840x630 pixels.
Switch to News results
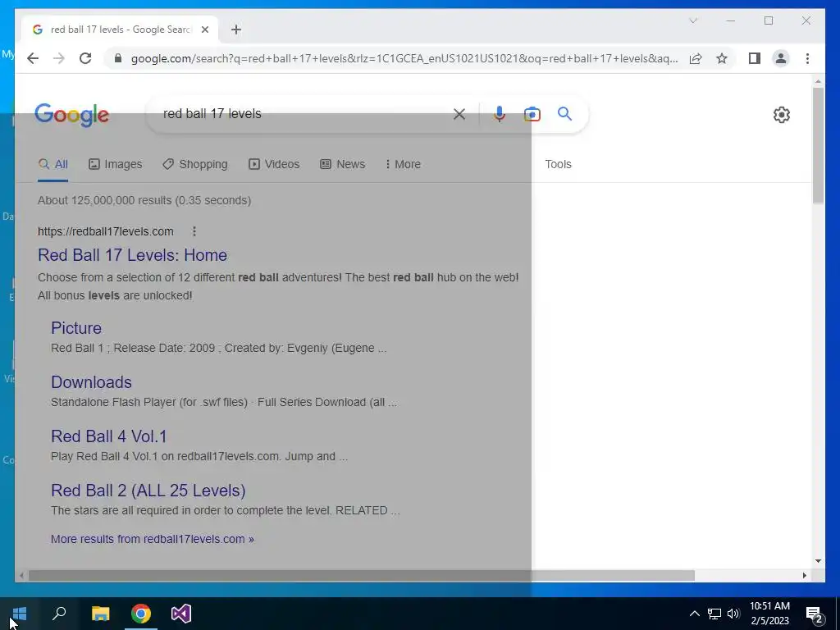pos(342,164)
